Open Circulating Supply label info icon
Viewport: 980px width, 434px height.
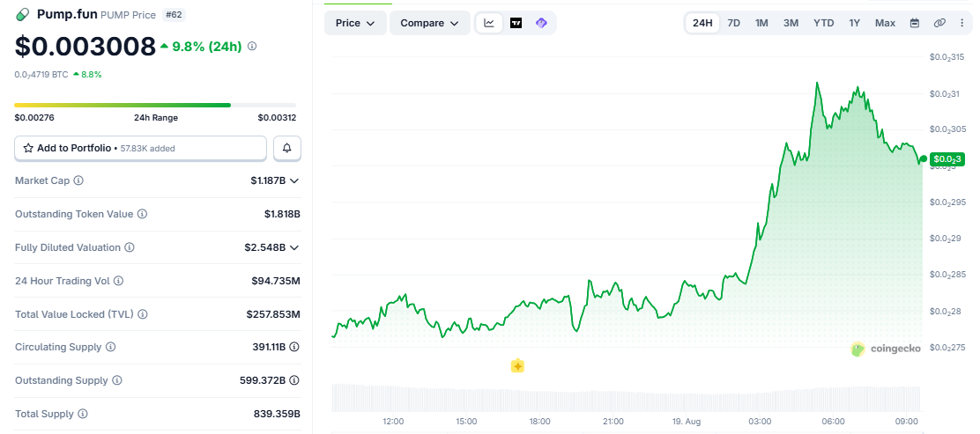pyautogui.click(x=111, y=347)
